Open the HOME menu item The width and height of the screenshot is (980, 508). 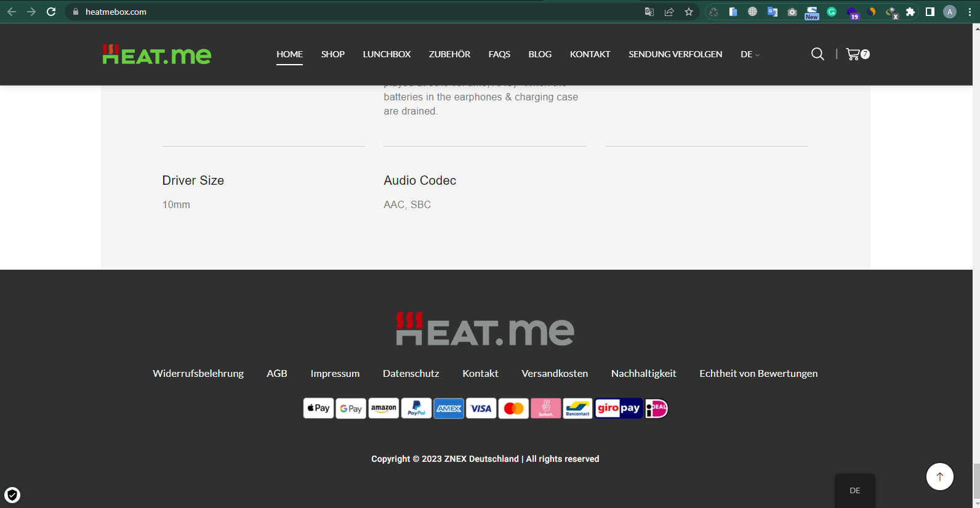point(289,54)
